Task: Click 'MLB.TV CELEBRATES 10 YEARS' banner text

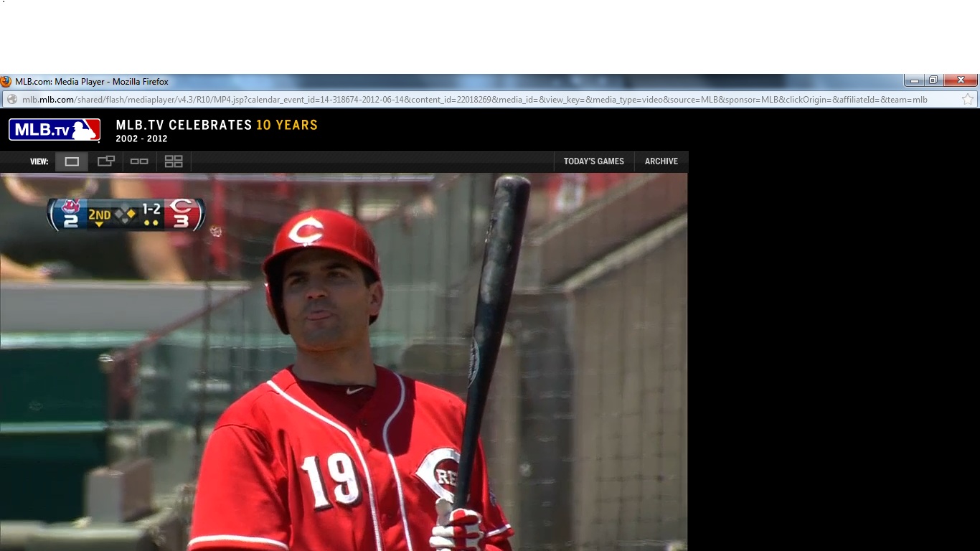Action: (x=217, y=125)
